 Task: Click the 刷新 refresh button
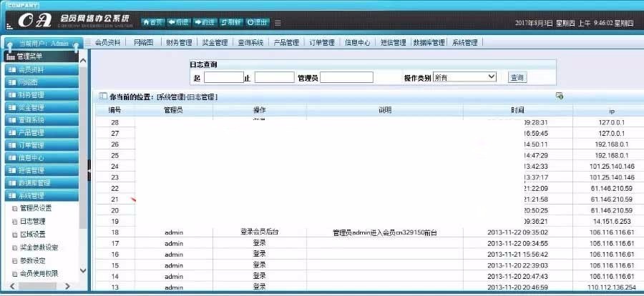point(231,22)
